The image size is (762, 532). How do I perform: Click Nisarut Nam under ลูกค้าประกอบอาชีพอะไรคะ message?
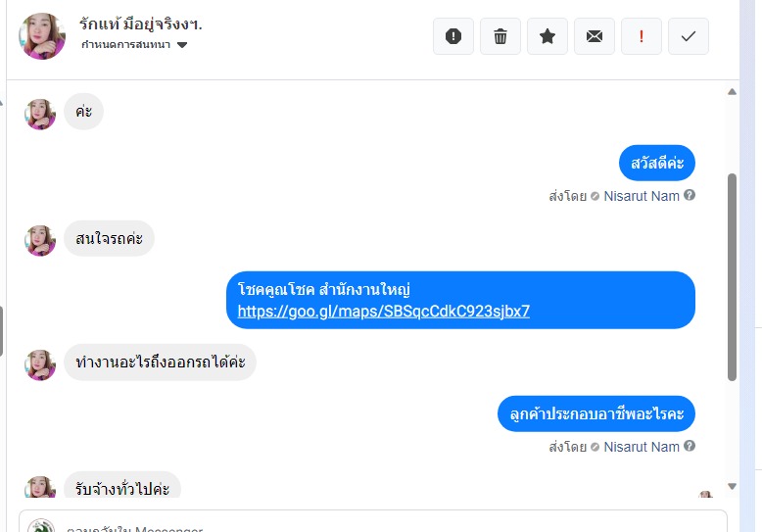[x=641, y=447]
